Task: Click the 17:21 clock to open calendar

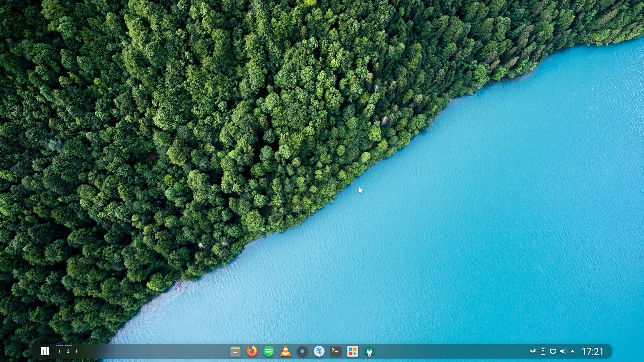Action: pyautogui.click(x=592, y=351)
